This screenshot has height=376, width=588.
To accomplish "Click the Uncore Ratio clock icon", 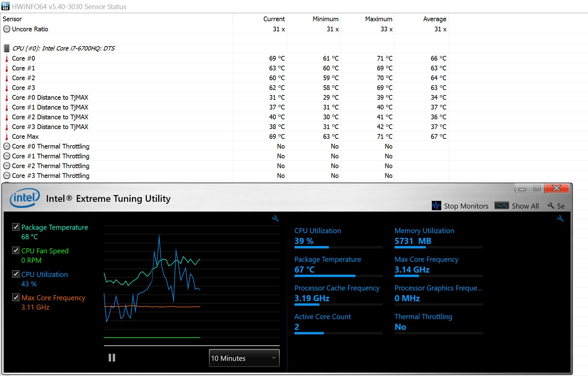I will tap(6, 29).
